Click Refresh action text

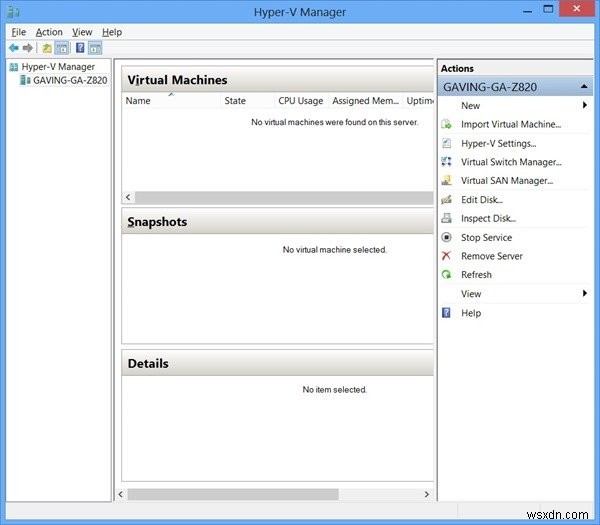coord(476,275)
